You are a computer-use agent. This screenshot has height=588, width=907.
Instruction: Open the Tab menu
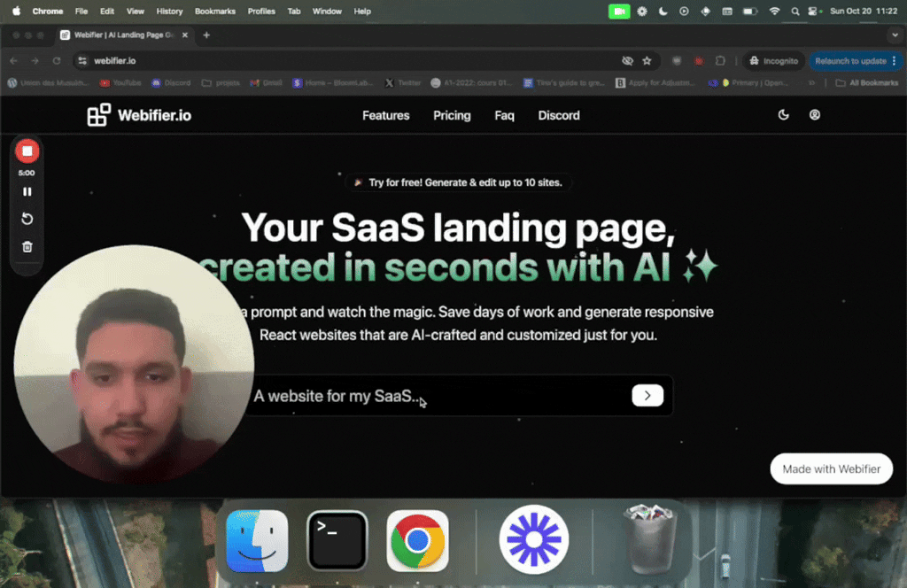pos(294,11)
